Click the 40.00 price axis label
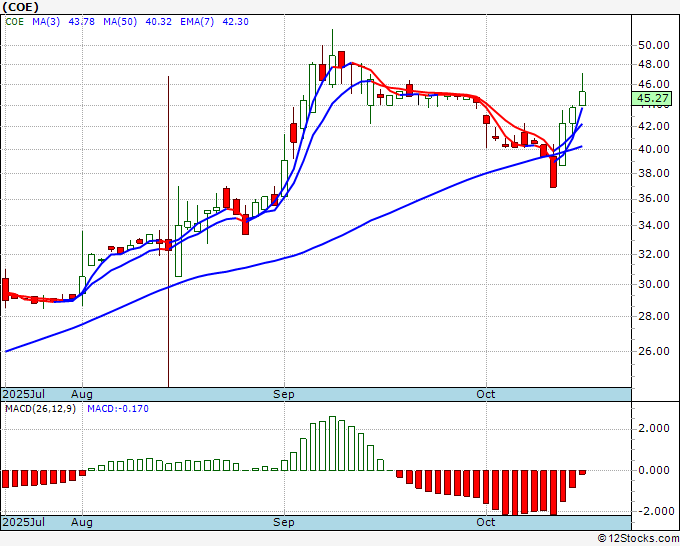Screen dimensions: 680x546 point(654,149)
